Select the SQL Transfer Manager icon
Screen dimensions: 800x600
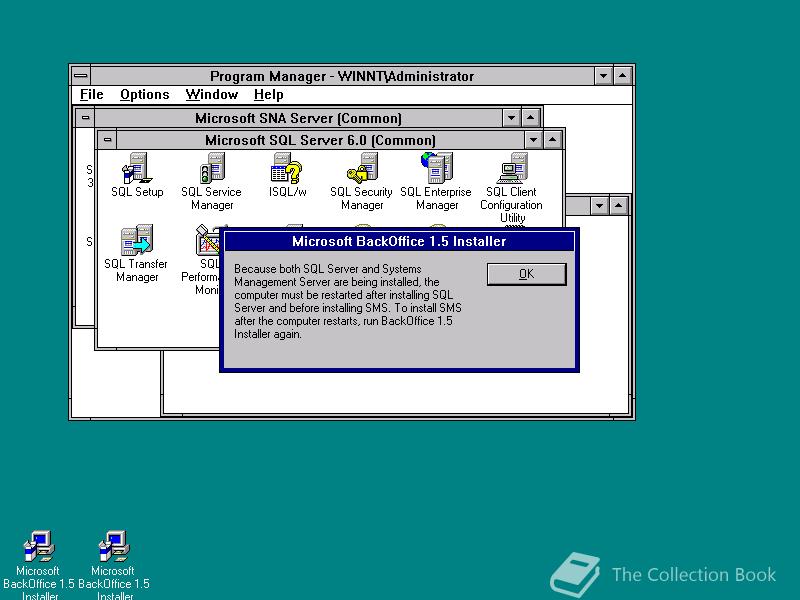coord(136,254)
